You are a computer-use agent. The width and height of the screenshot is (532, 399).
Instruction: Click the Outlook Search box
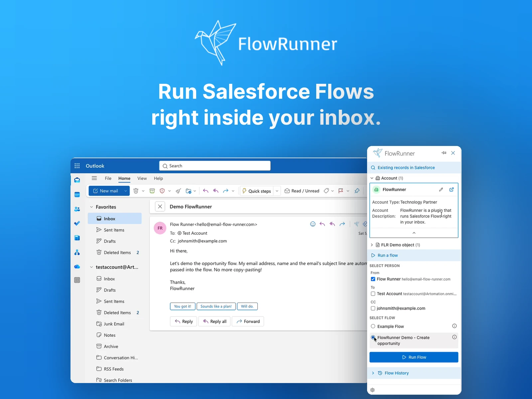(215, 166)
